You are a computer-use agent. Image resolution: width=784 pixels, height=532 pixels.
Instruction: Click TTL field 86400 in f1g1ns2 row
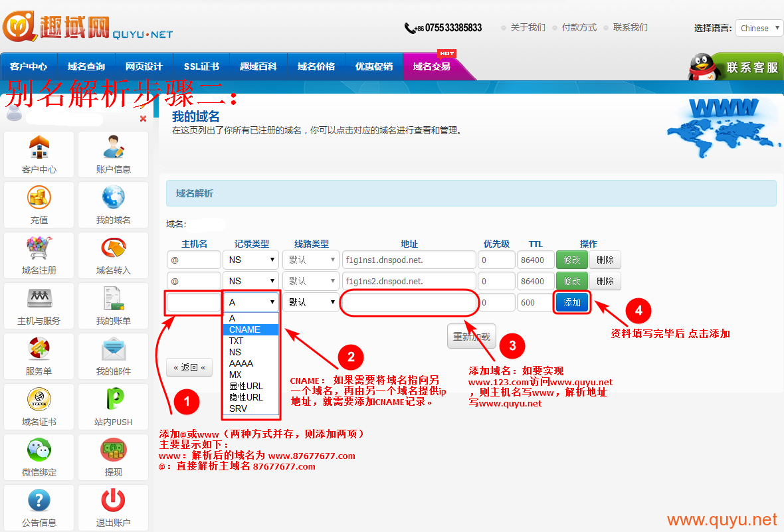pyautogui.click(x=536, y=281)
